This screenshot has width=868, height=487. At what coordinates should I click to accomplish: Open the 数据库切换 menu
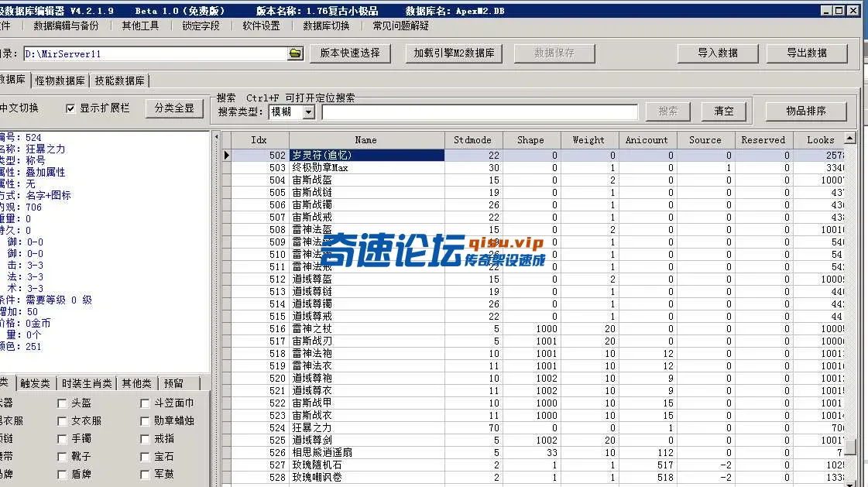tap(326, 26)
